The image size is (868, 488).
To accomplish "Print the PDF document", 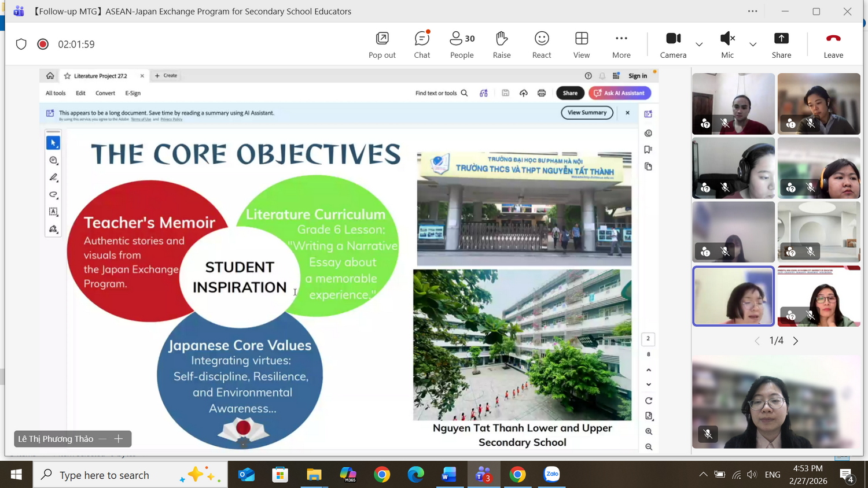I will pos(542,93).
